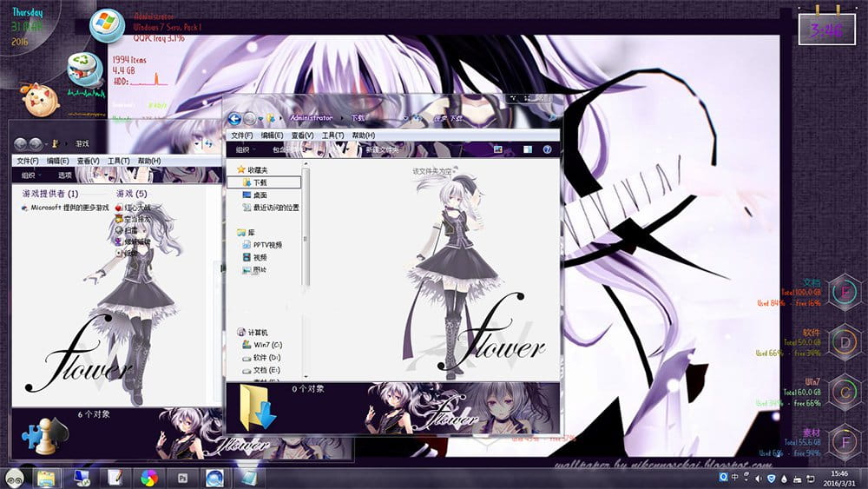The height and width of the screenshot is (489, 868).
Task: Select 库 in navigation pane
Action: (247, 233)
